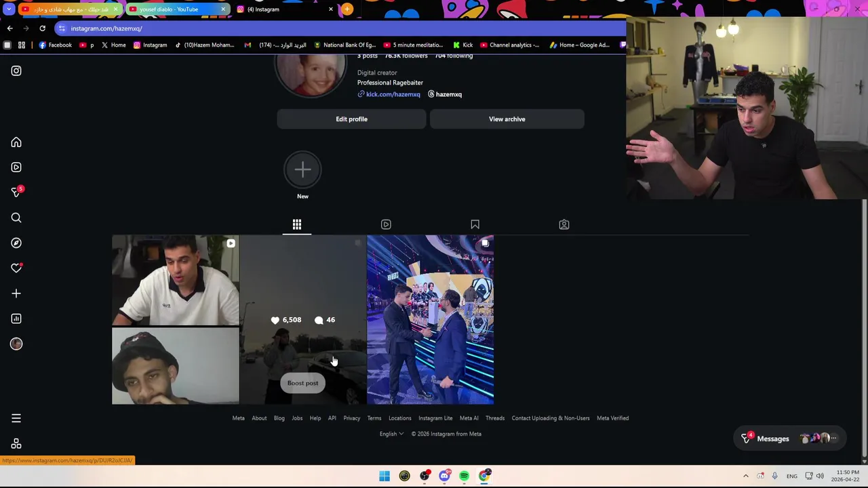
Task: Click the browser Back arrow
Action: click(9, 28)
